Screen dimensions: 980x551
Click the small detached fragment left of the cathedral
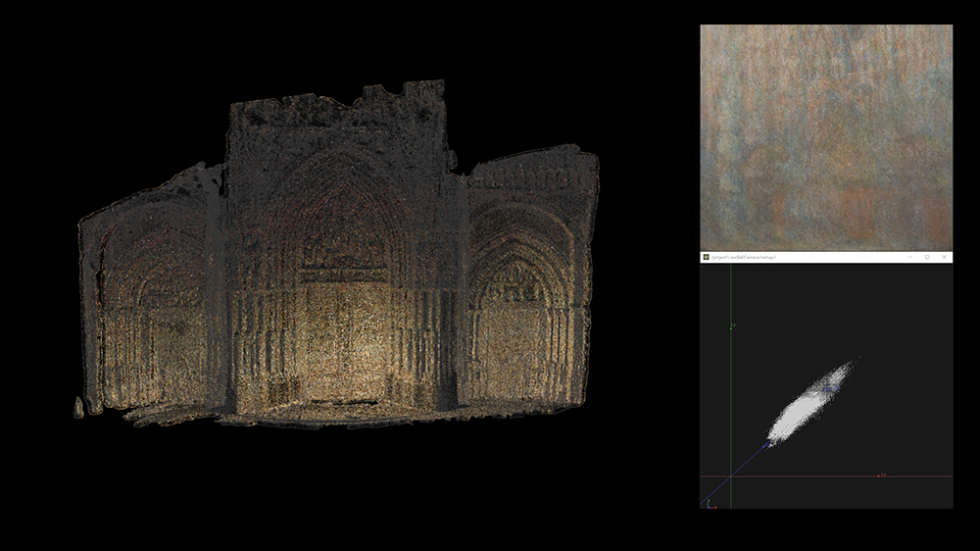tap(78, 407)
